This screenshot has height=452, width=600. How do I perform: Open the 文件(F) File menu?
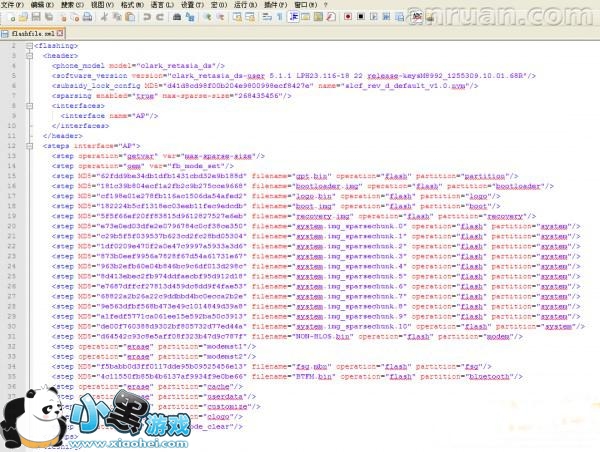pos(14,5)
